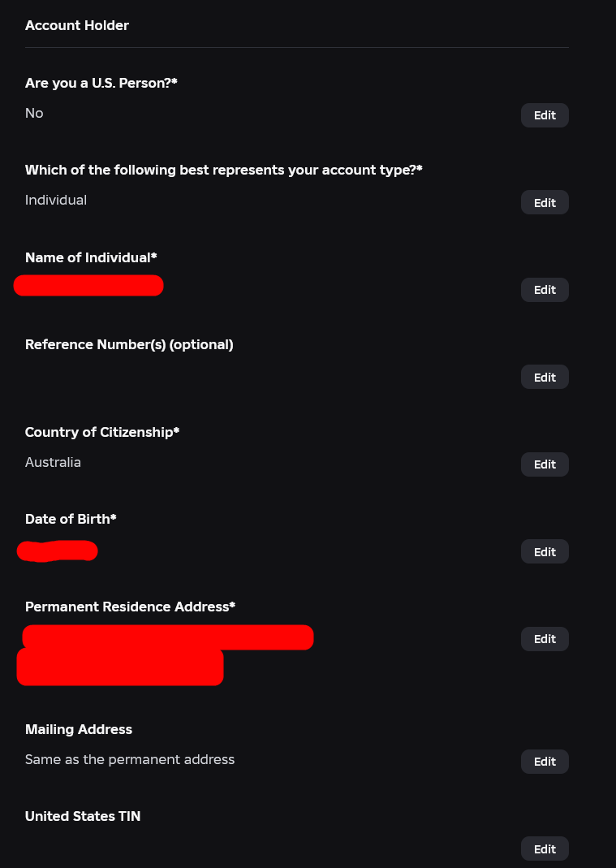
Task: Edit the Mailing Address setting
Action: point(545,762)
